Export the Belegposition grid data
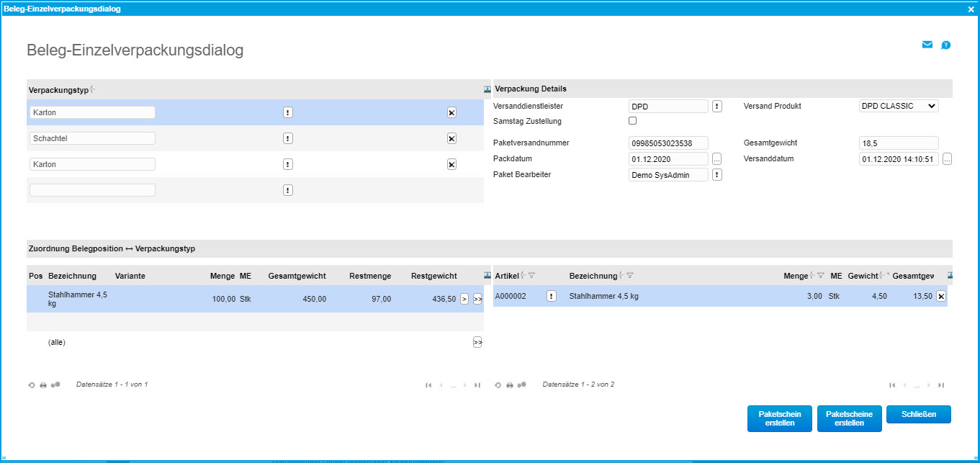 click(55, 385)
